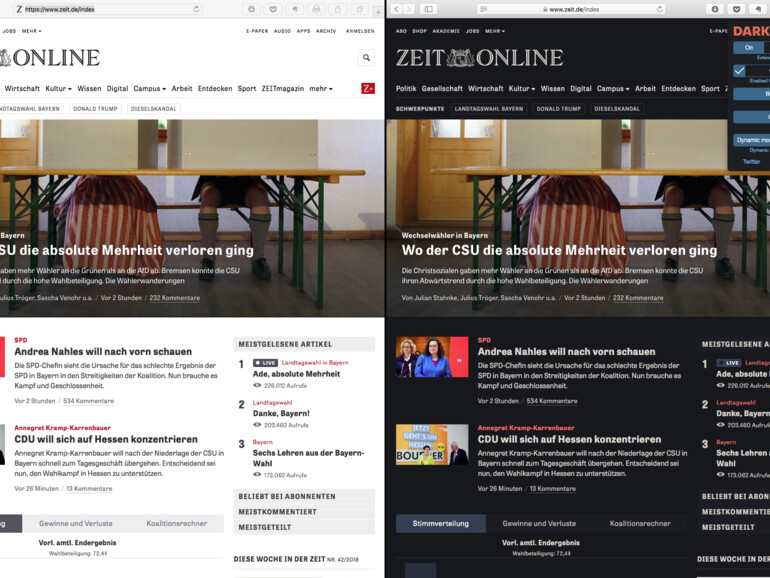Screen dimensions: 770x578
Task: Open the Twitter link in Dark Reader popup
Action: [x=751, y=162]
